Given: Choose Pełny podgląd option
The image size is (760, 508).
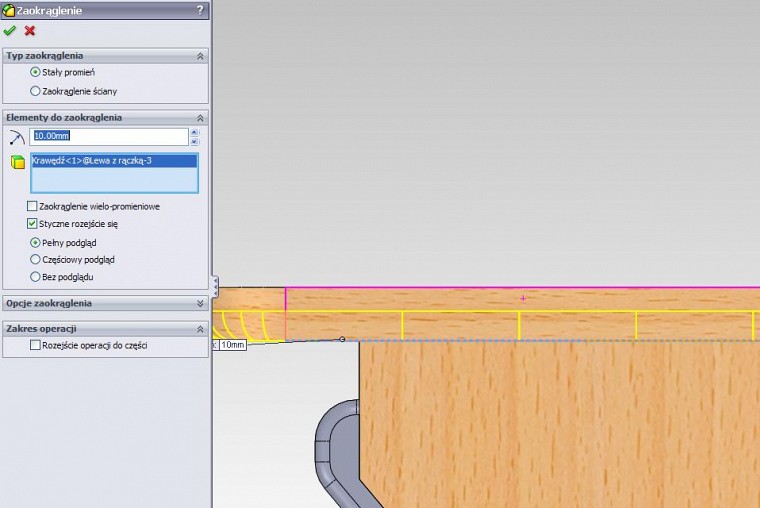Looking at the screenshot, I should click(35, 242).
